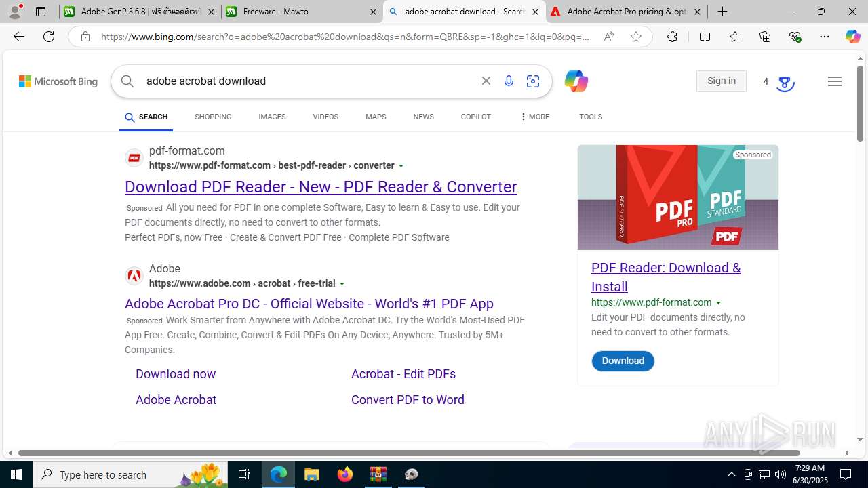Select the NEWS search tab

click(423, 117)
